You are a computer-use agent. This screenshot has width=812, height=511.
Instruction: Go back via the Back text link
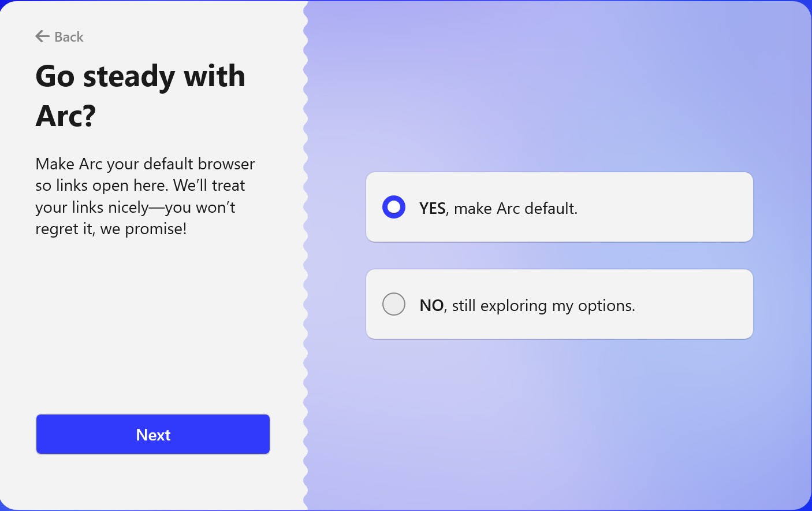coord(69,37)
